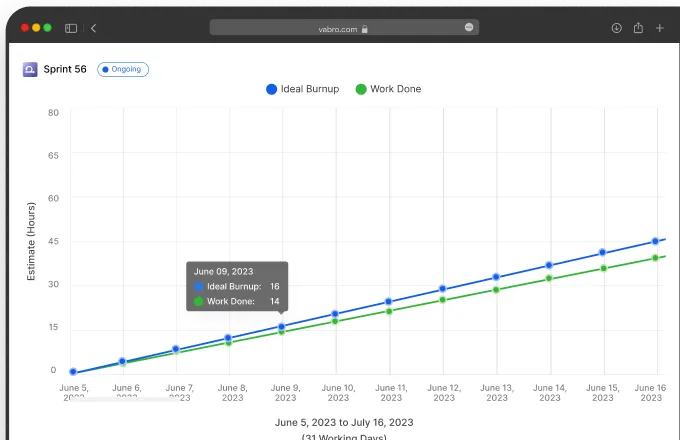Click the blue Ideal Burnup swatch in tooltip
The image size is (680, 440).
(199, 286)
